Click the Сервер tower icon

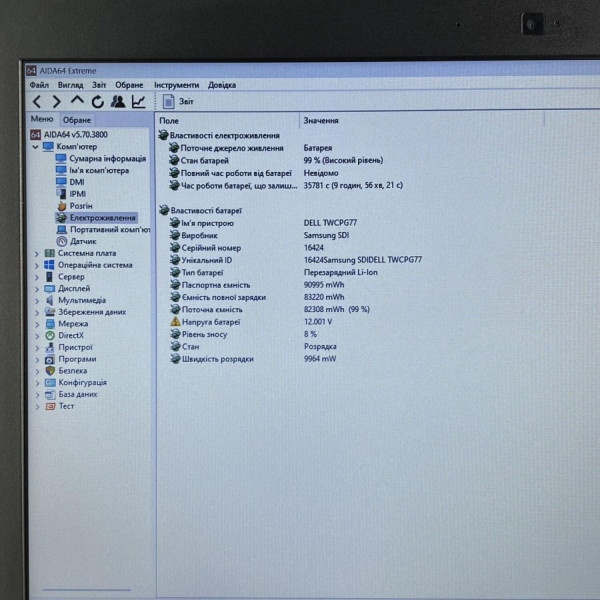(x=49, y=277)
